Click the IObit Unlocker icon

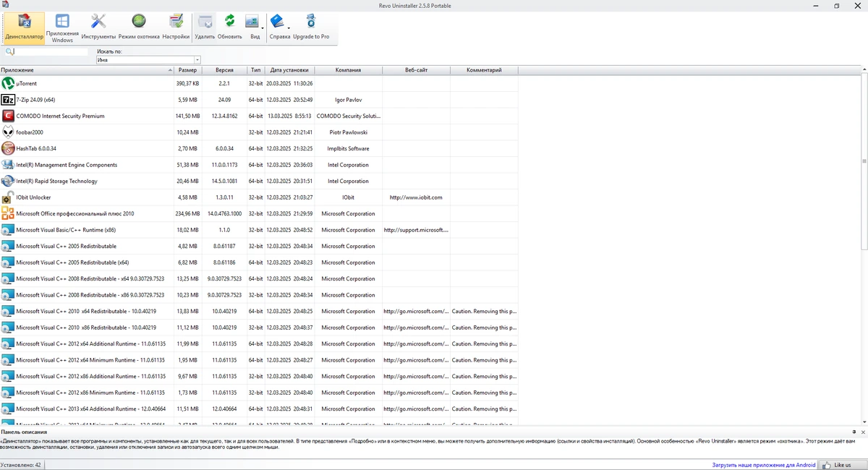point(8,197)
